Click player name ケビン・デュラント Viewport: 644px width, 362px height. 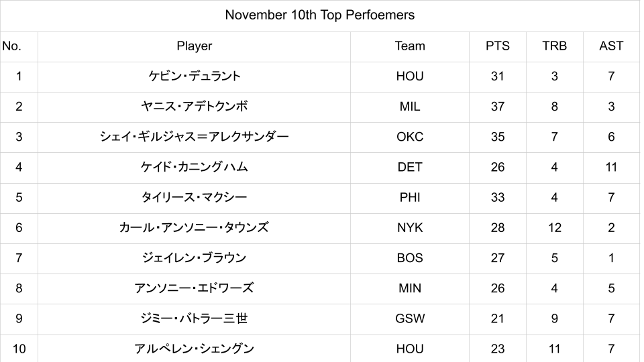195,76
